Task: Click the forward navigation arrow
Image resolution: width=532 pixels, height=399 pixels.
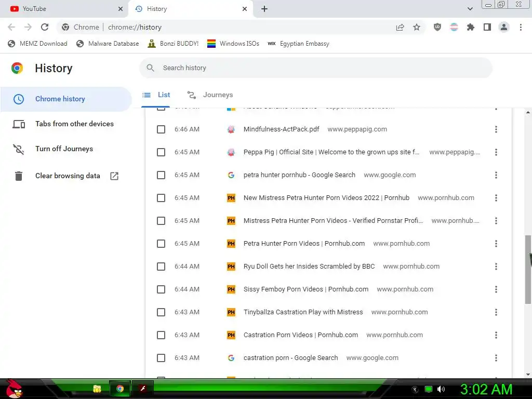Action: (x=28, y=27)
